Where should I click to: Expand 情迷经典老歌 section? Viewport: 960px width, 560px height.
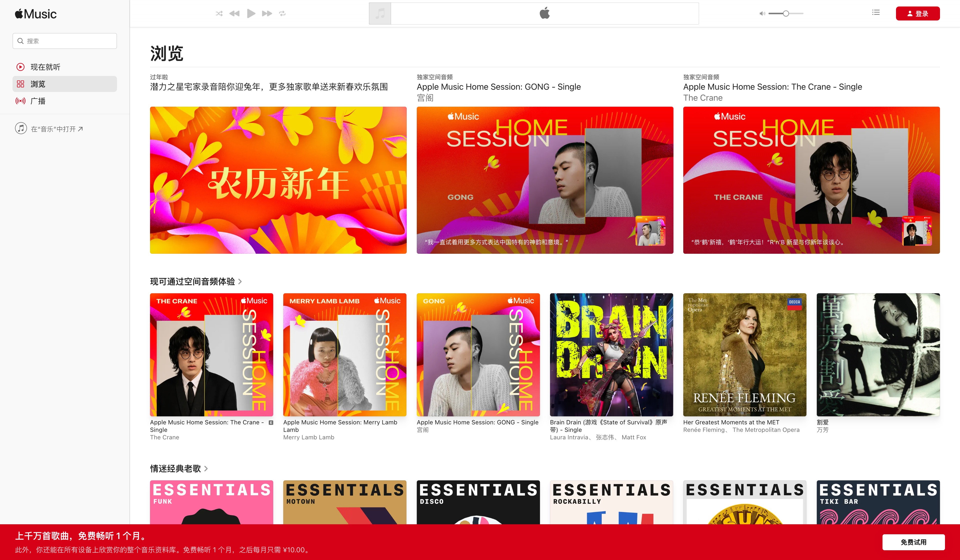pyautogui.click(x=179, y=469)
